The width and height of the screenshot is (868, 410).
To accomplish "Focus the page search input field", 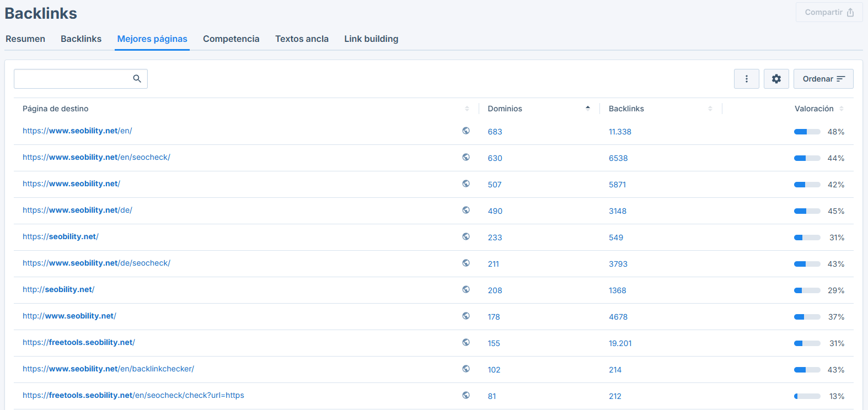I will pyautogui.click(x=81, y=79).
